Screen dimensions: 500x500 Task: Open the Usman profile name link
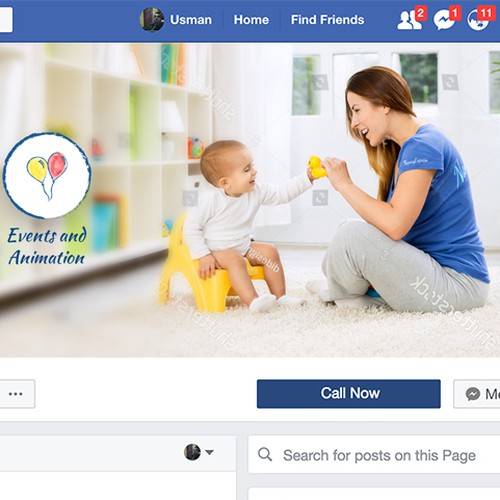(x=191, y=20)
